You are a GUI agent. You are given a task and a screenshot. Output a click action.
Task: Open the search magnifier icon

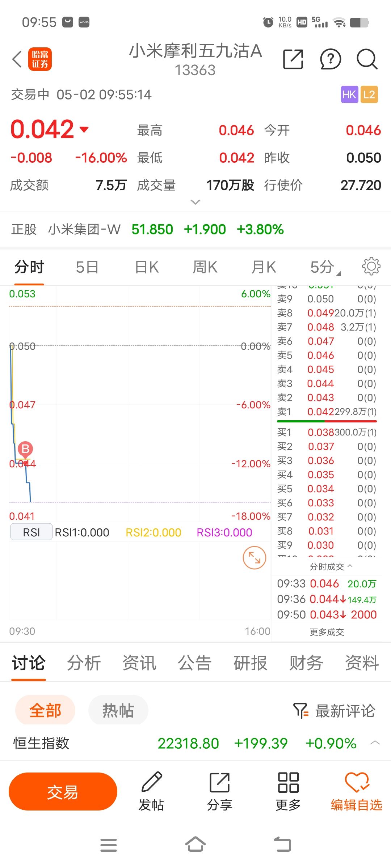(367, 59)
